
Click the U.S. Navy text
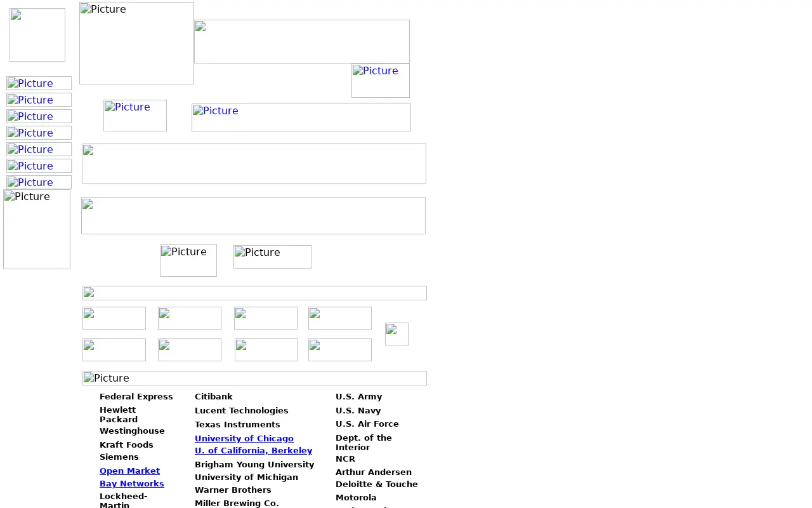tap(358, 411)
